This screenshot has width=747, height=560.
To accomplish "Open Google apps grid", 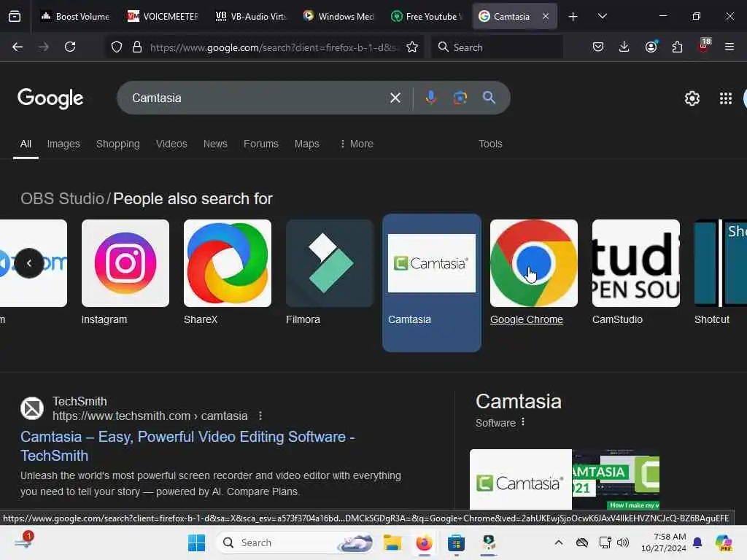I will click(x=726, y=98).
